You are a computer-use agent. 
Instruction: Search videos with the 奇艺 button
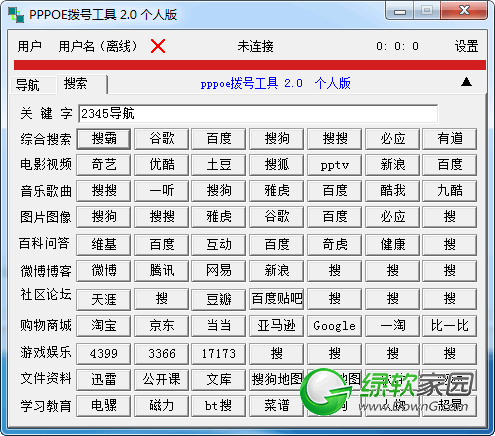tap(104, 165)
